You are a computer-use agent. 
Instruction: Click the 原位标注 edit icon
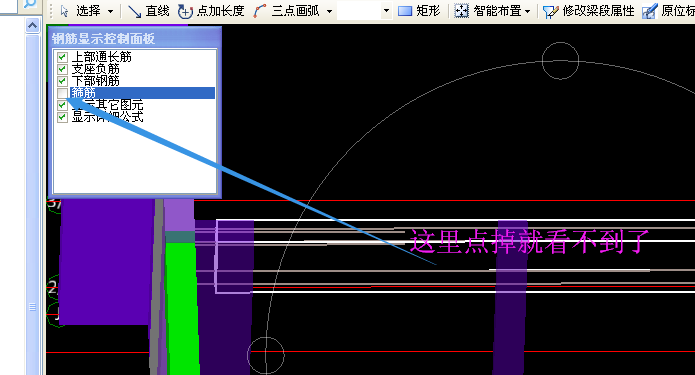tap(649, 11)
